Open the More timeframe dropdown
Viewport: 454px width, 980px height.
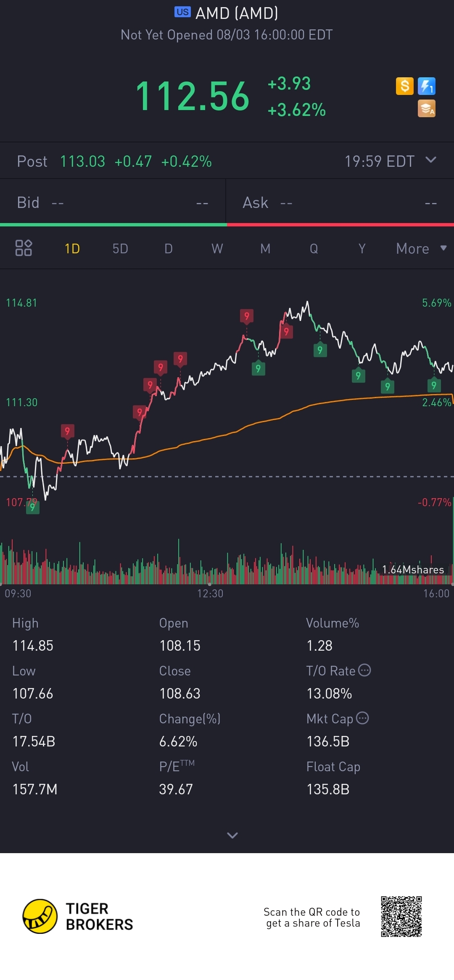click(421, 248)
